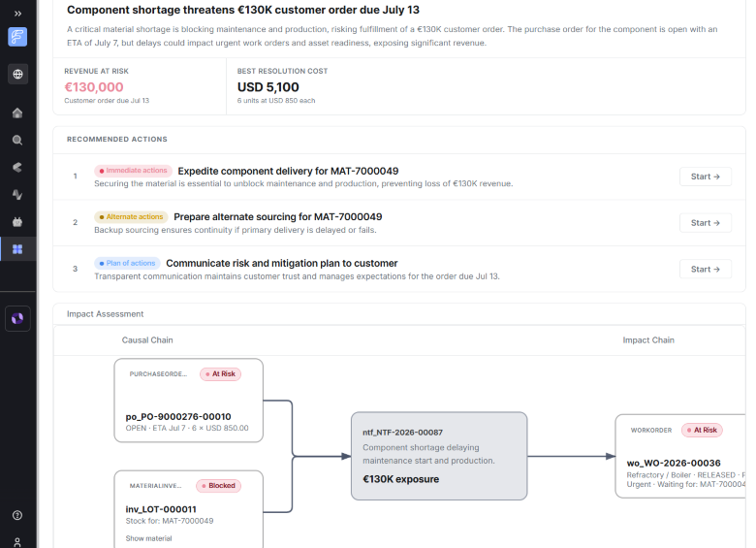
Task: Select the active grid dashboard sidebar icon
Action: (17, 249)
